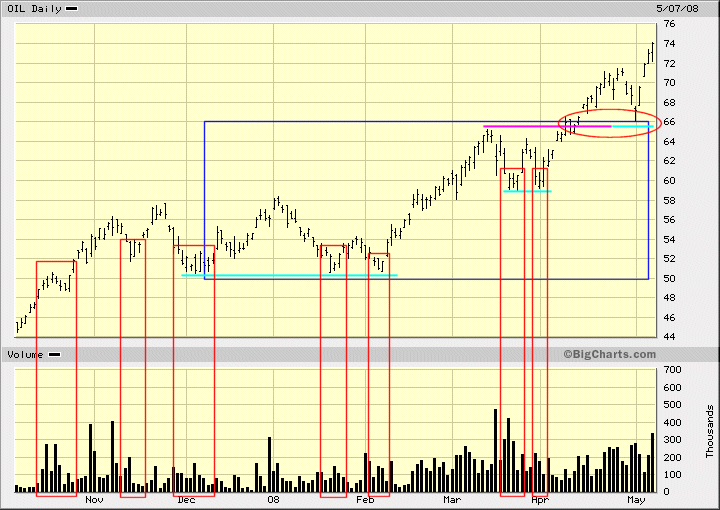Viewport: 720px width, 510px height.
Task: Click volume axis label 100
Action: (672, 475)
